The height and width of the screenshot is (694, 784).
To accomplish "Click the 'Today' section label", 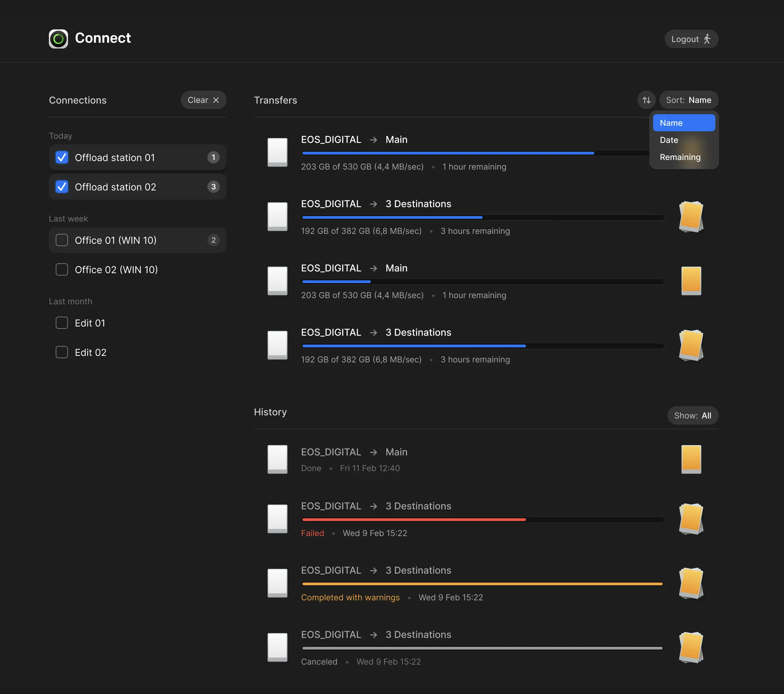I will 60,136.
